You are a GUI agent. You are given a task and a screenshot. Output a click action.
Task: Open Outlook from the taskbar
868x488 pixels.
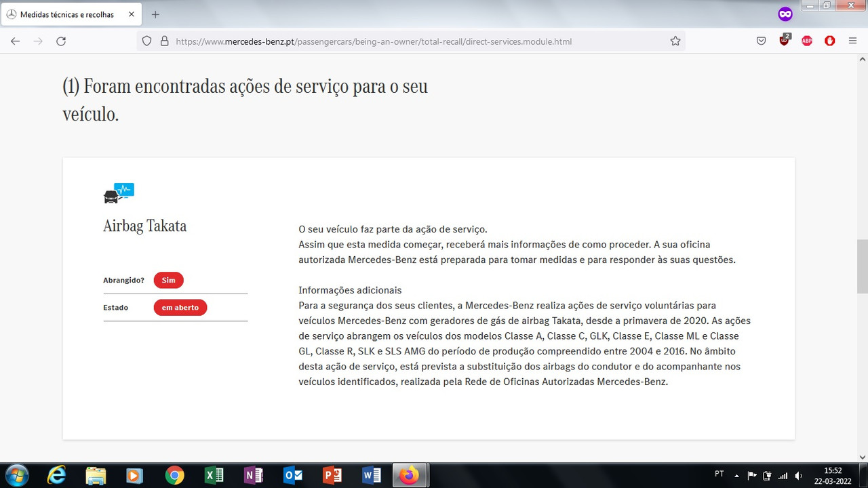coord(293,475)
